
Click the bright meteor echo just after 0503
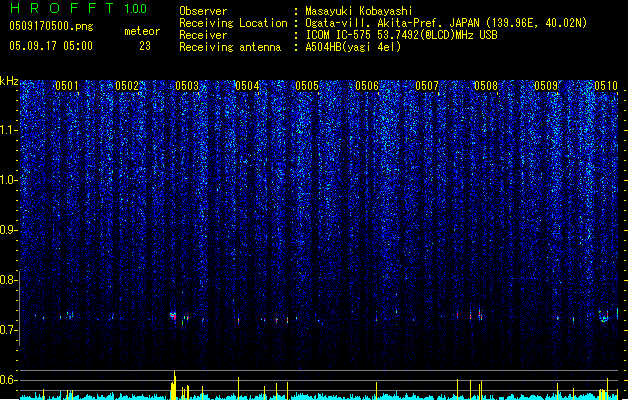[173, 316]
